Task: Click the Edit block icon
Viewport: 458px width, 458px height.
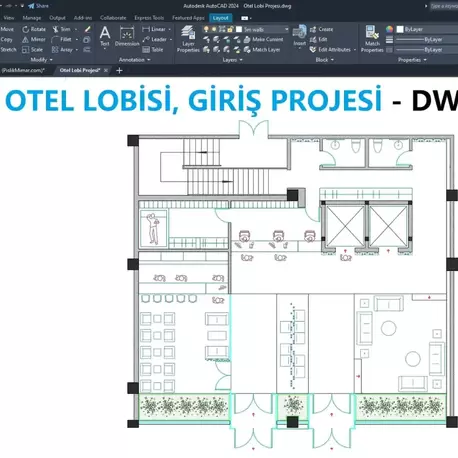Action: (313, 40)
